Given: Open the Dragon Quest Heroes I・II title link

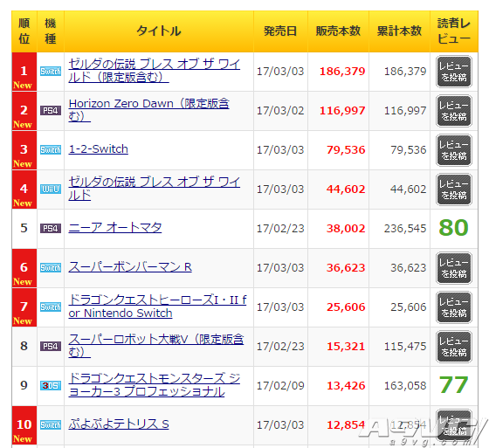Looking at the screenshot, I should pos(157,307).
